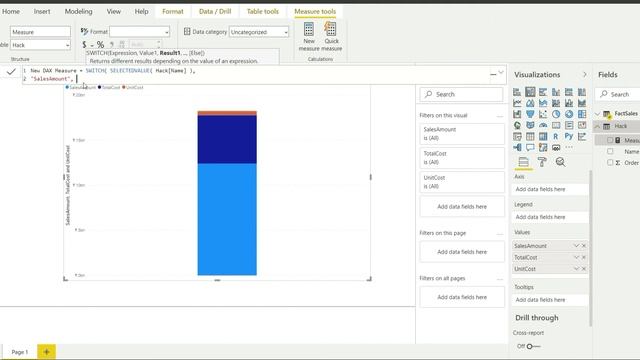
Task: Click the New measure button
Action: 309,37
